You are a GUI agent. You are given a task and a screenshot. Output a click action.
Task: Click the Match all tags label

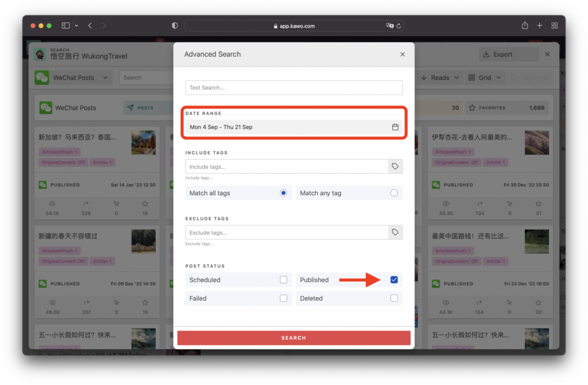tap(210, 193)
